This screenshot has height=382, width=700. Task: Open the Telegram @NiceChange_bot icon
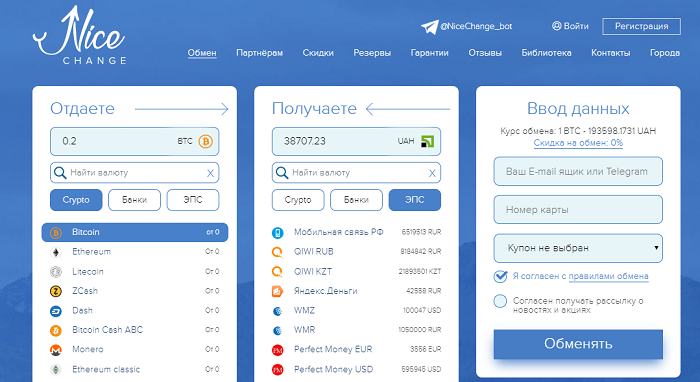429,27
